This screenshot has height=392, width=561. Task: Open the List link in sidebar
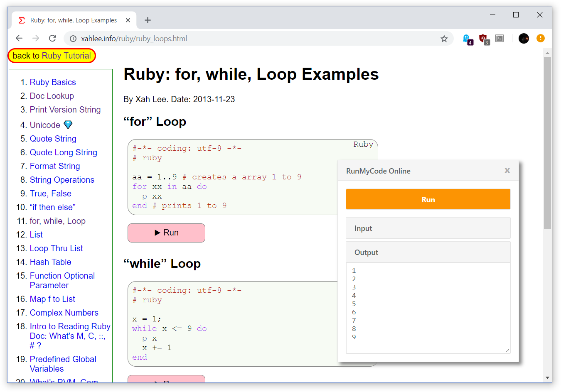(36, 235)
